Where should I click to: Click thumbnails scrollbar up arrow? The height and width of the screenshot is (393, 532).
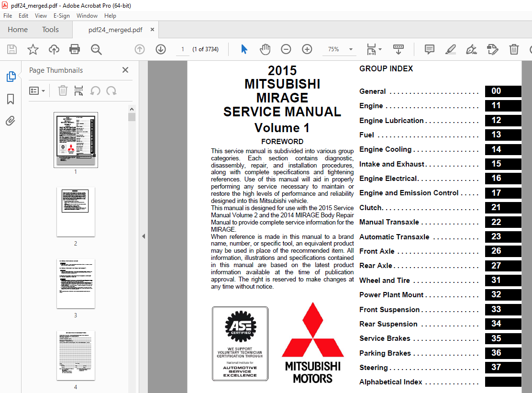132,109
